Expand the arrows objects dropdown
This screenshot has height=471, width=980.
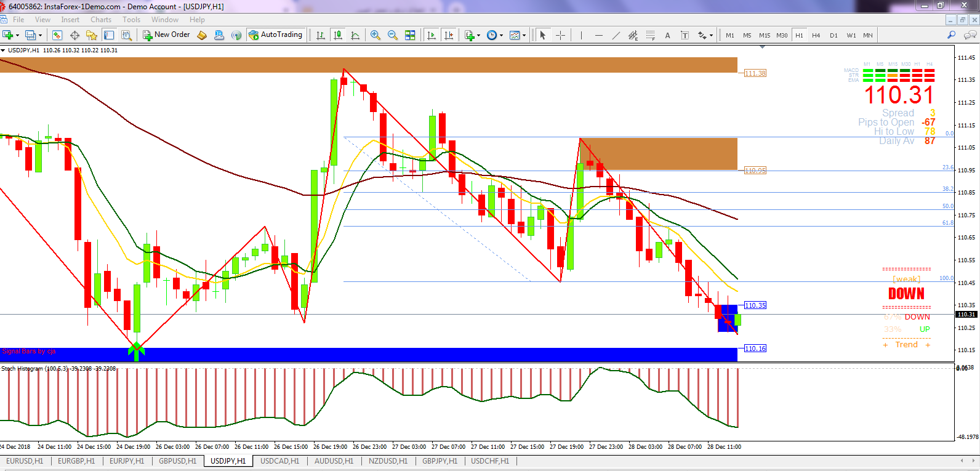(711, 35)
